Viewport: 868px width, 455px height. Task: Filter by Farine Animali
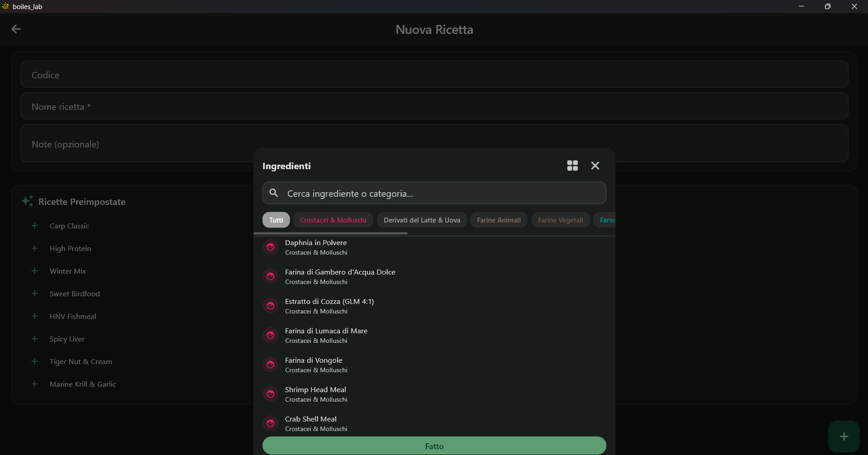499,220
